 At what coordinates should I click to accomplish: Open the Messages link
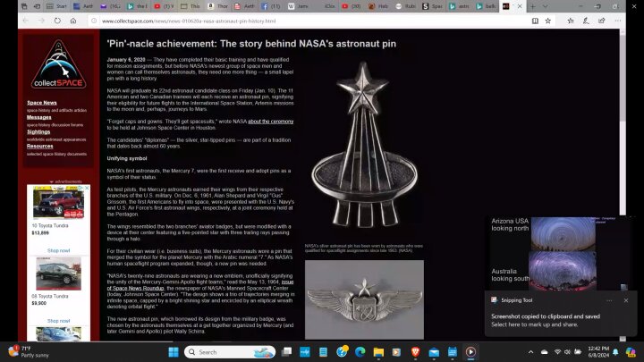point(39,117)
